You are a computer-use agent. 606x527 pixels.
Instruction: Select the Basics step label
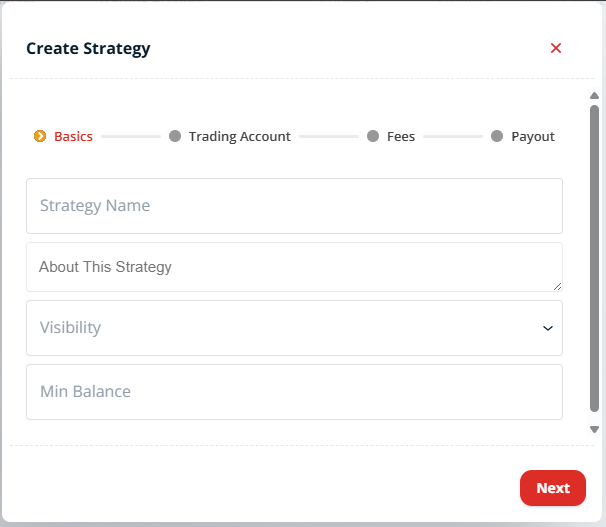(73, 136)
